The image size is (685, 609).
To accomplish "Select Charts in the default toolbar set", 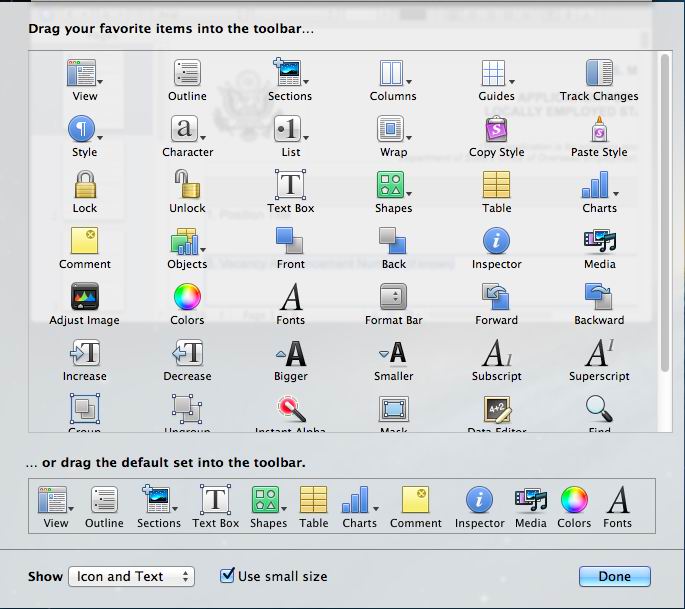I will (360, 507).
